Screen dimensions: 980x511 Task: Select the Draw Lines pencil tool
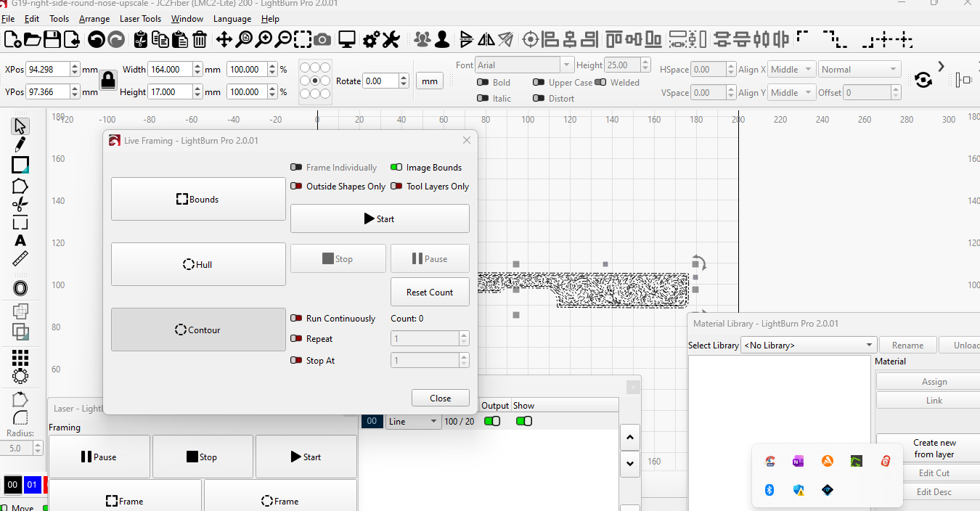point(20,145)
